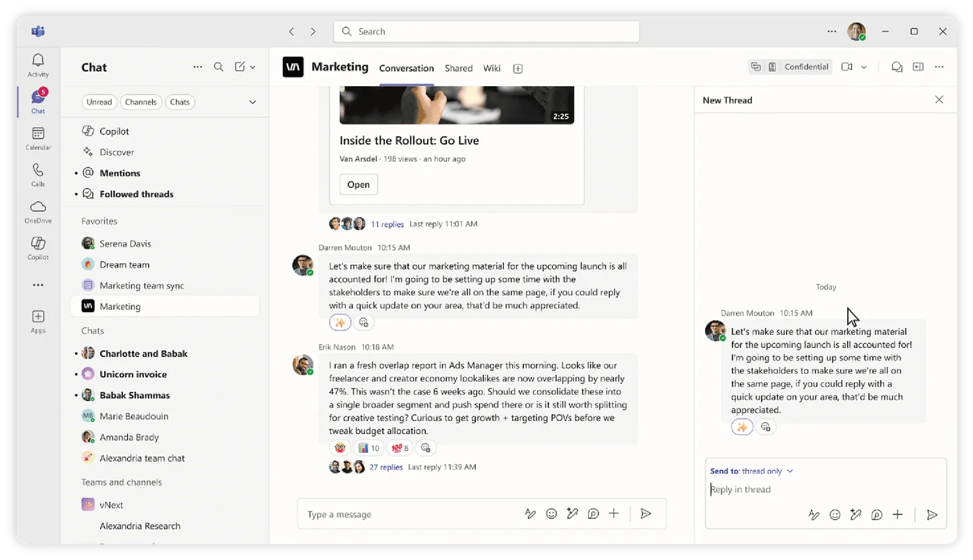This screenshot has height=560, width=973.
Task: Switch to the Shared tab
Action: (459, 68)
